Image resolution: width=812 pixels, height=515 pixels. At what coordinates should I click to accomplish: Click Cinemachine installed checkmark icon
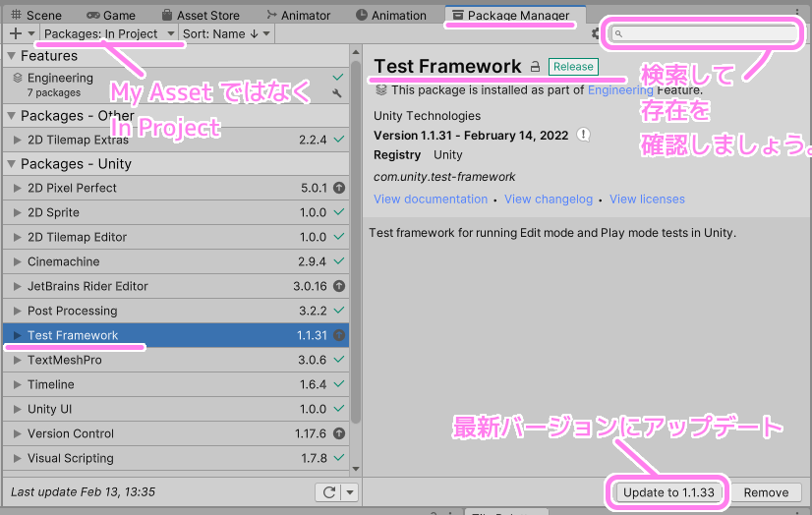click(x=339, y=260)
